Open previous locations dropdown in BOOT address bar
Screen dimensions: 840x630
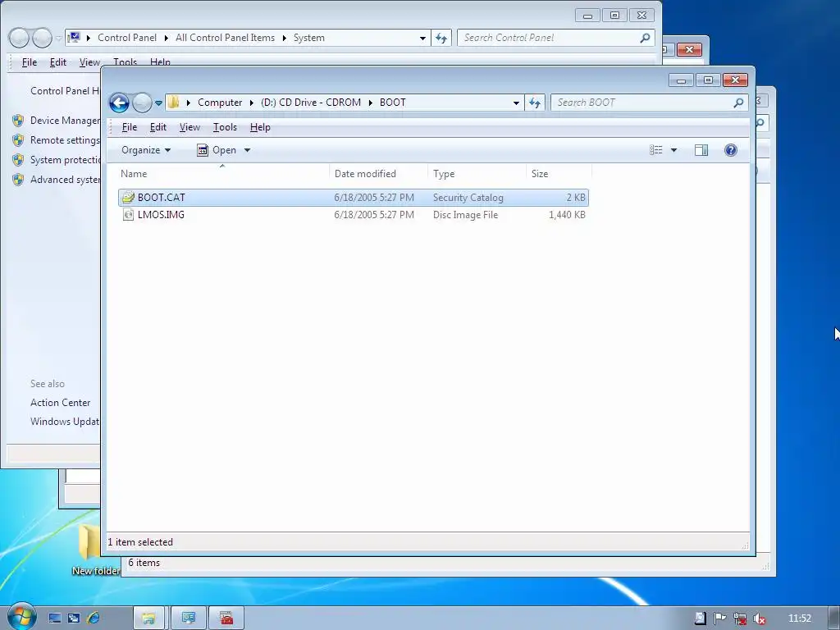[516, 103]
